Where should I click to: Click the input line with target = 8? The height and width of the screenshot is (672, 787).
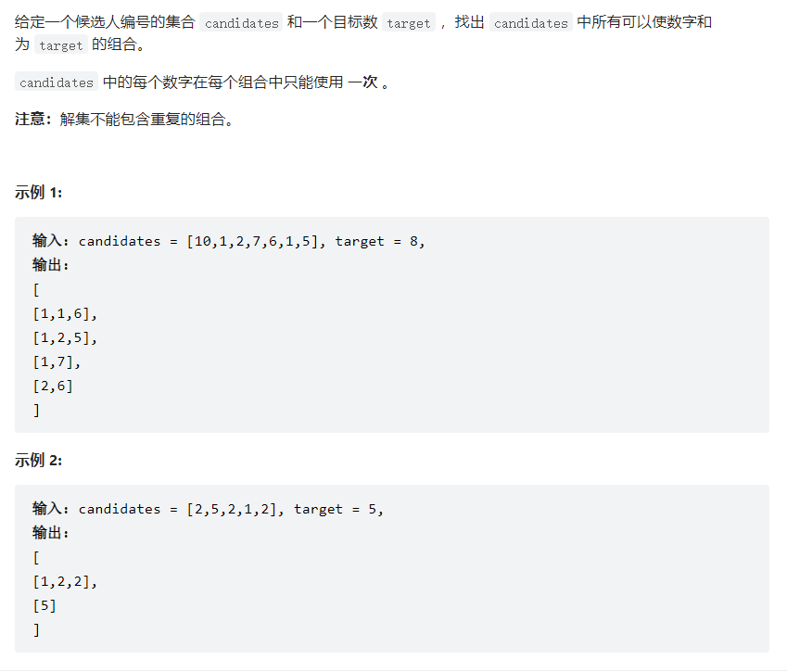228,241
